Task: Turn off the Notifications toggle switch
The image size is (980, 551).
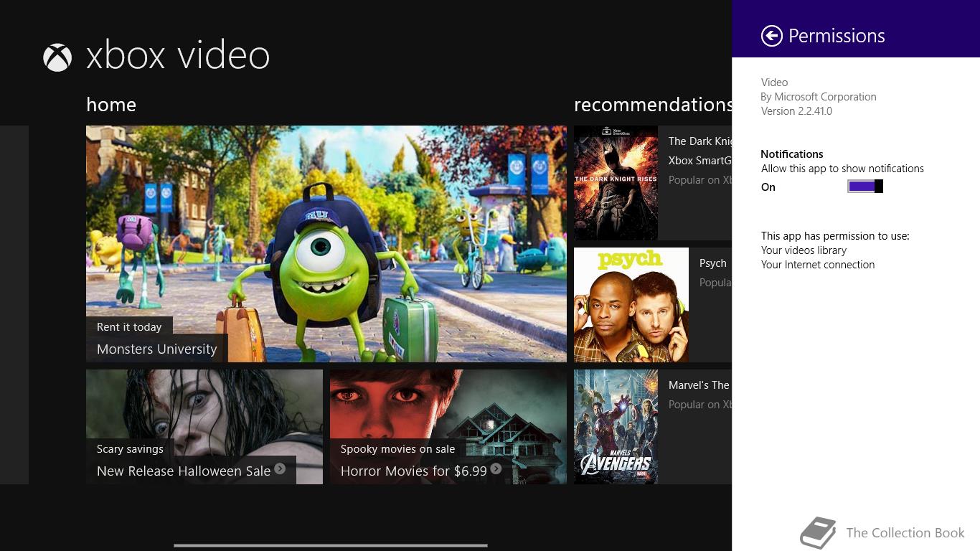Action: tap(865, 187)
